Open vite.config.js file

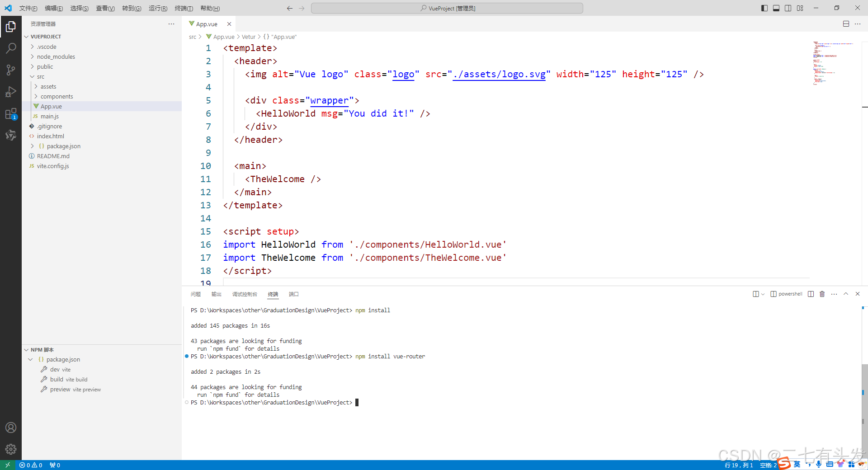tap(102, 166)
